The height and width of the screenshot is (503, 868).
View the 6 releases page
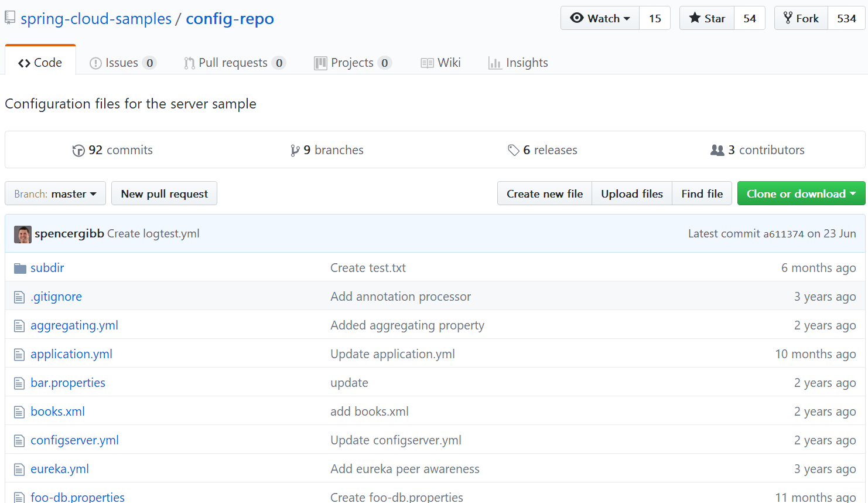[x=542, y=150]
